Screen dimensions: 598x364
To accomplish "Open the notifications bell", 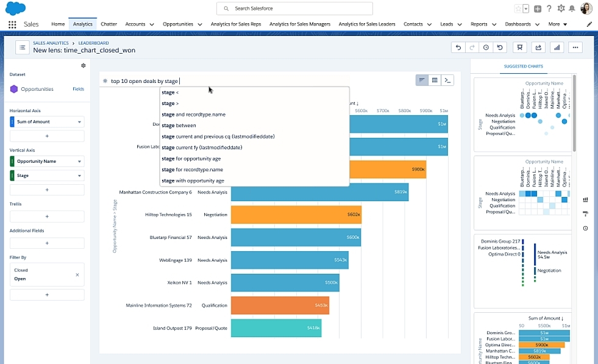I will pyautogui.click(x=572, y=9).
